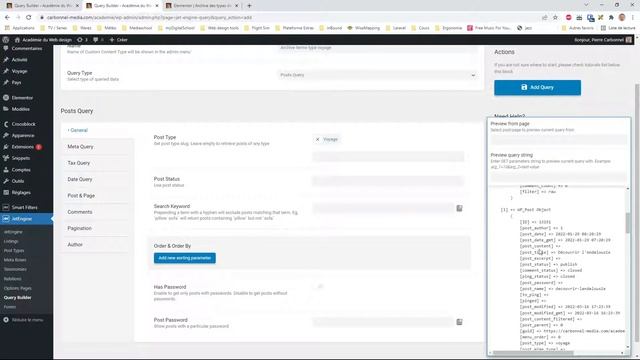The image size is (640, 360).
Task: Open the Extensions plugin icon
Action: [x=6, y=147]
